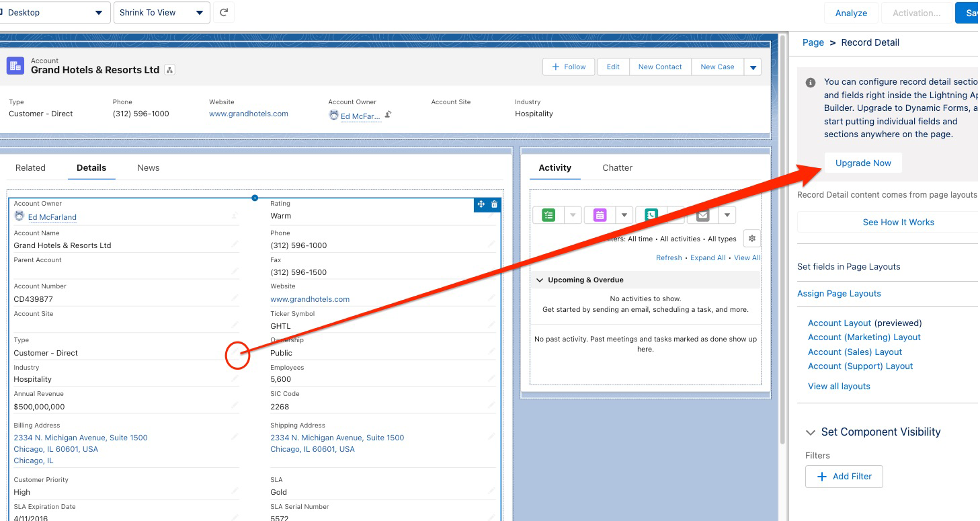
Task: Collapse the Set Component Visibility section
Action: click(x=809, y=432)
